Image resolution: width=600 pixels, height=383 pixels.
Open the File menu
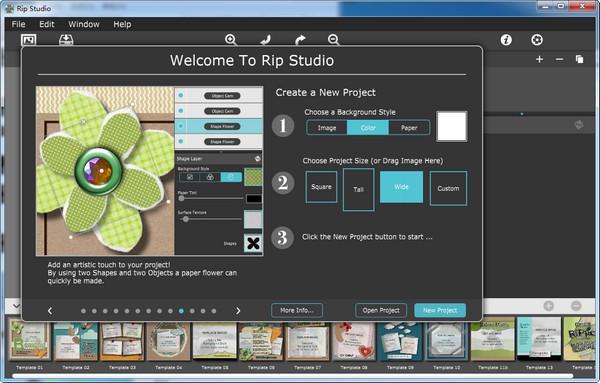pos(18,24)
